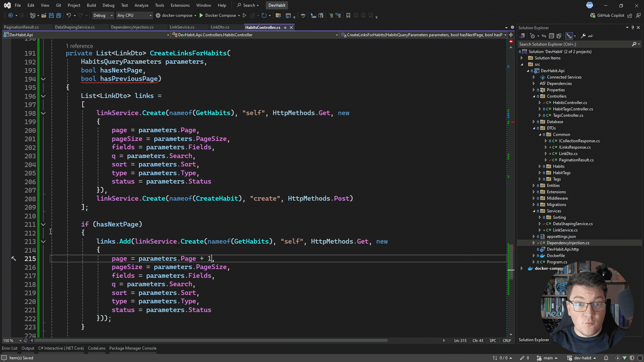Open the Git menu
This screenshot has width=644, height=362.
click(58, 5)
